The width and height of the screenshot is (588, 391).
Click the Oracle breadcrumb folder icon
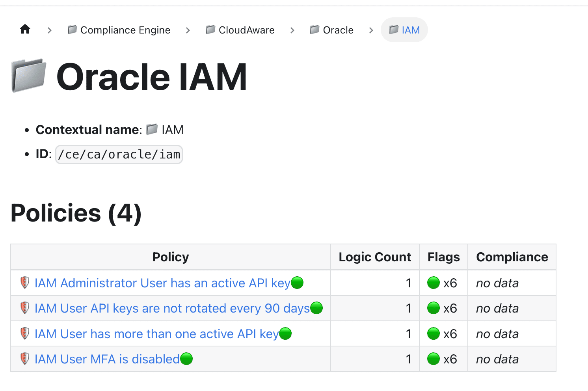point(314,30)
